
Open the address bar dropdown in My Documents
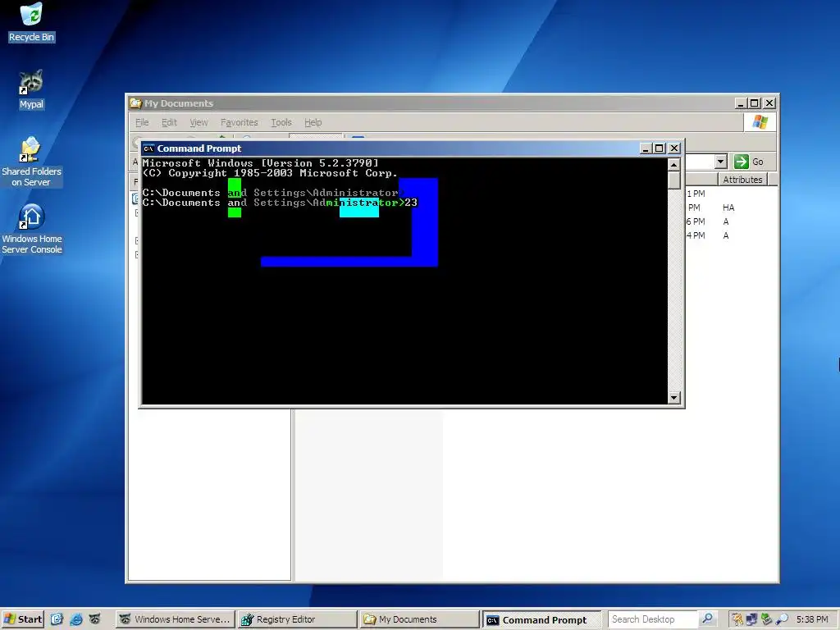point(720,162)
